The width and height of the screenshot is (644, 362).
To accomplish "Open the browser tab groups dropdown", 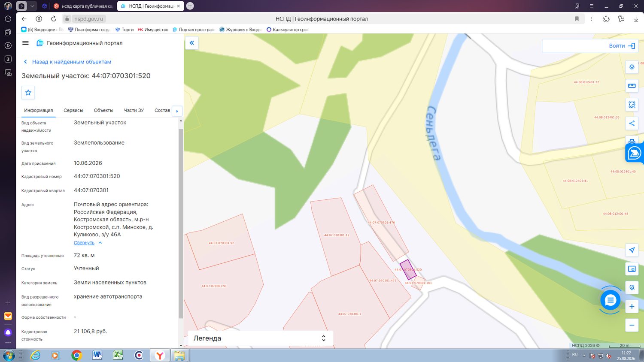I will click(x=32, y=6).
